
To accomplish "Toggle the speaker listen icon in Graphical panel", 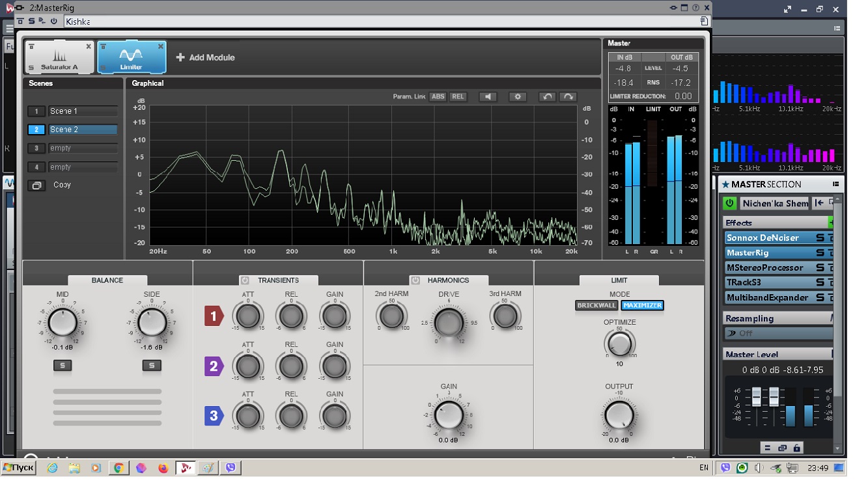I will click(488, 97).
